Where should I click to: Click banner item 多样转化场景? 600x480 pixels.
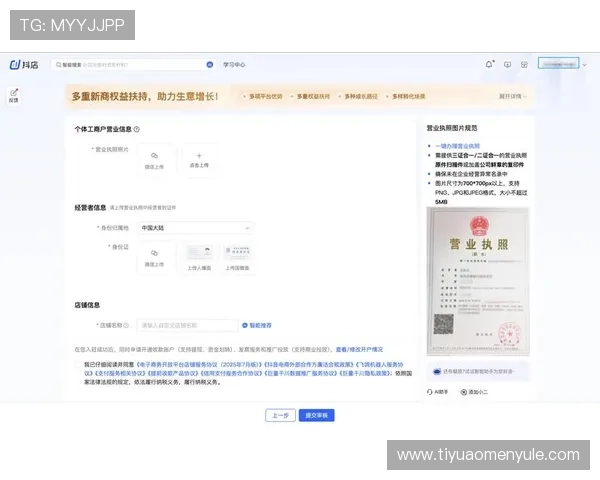[409, 96]
